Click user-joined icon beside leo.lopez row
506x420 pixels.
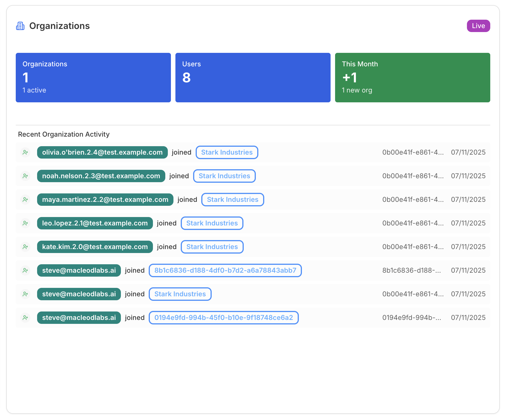[x=25, y=223]
